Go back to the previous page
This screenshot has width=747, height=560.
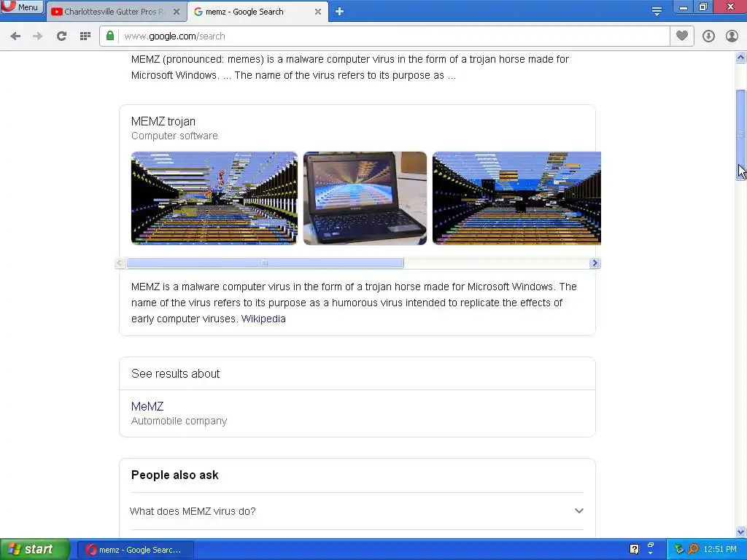15,36
